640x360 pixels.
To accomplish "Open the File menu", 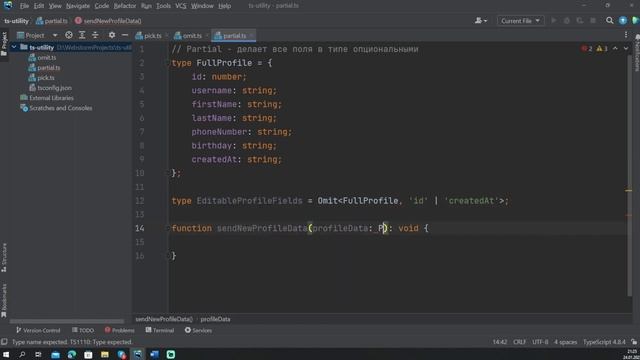I will 24,6.
